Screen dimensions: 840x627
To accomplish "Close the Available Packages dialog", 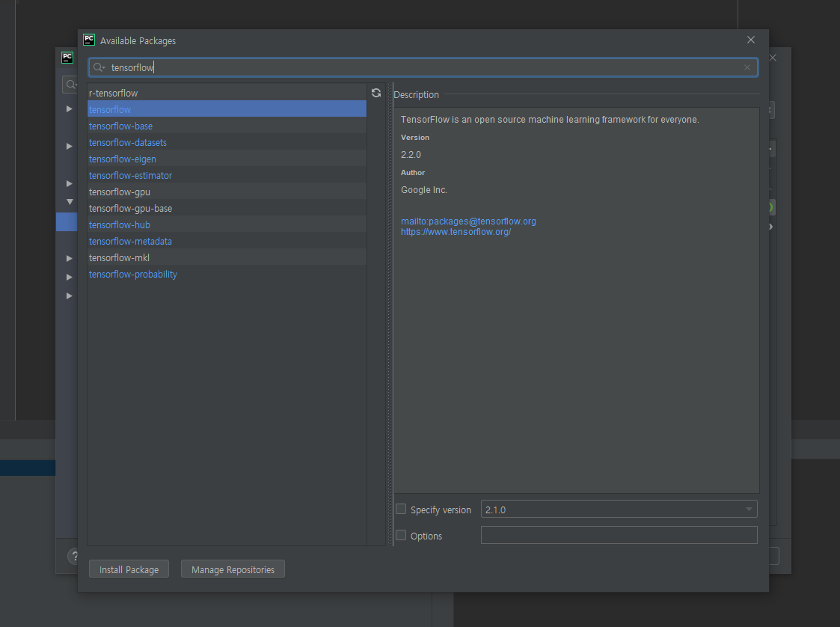I will pos(750,40).
